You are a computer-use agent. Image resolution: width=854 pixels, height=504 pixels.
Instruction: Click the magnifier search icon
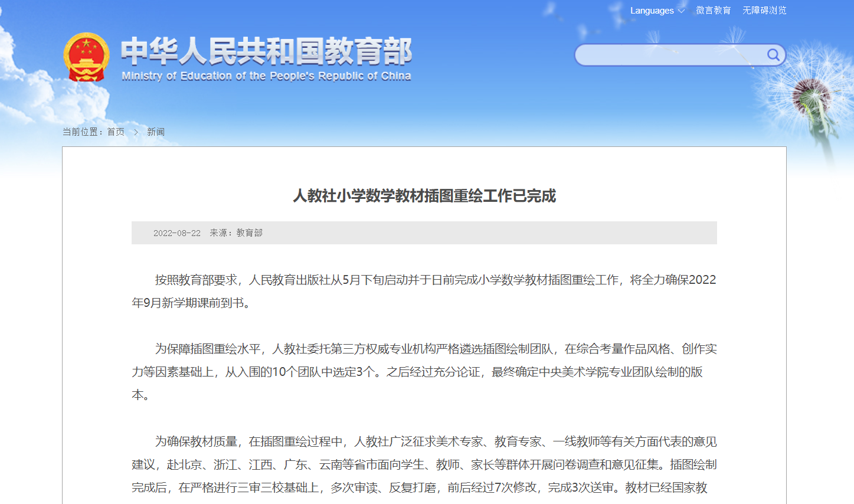point(773,55)
